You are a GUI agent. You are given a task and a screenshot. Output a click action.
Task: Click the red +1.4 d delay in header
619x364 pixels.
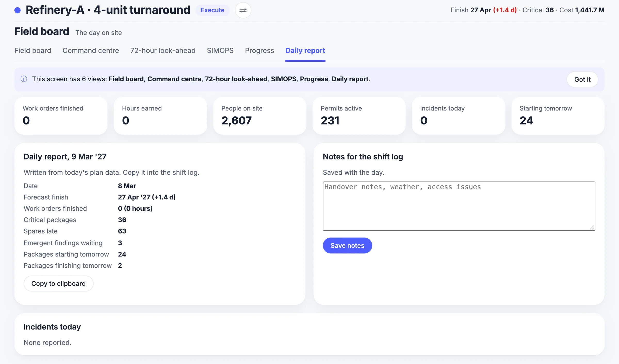505,10
